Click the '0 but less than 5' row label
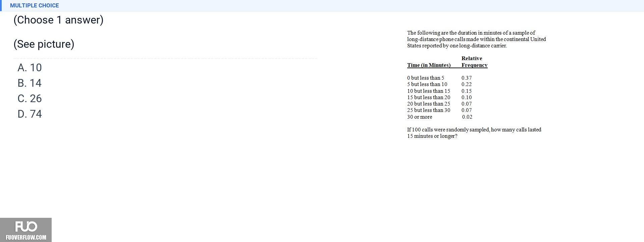Image resolution: width=644 pixels, height=242 pixels. [x=426, y=78]
